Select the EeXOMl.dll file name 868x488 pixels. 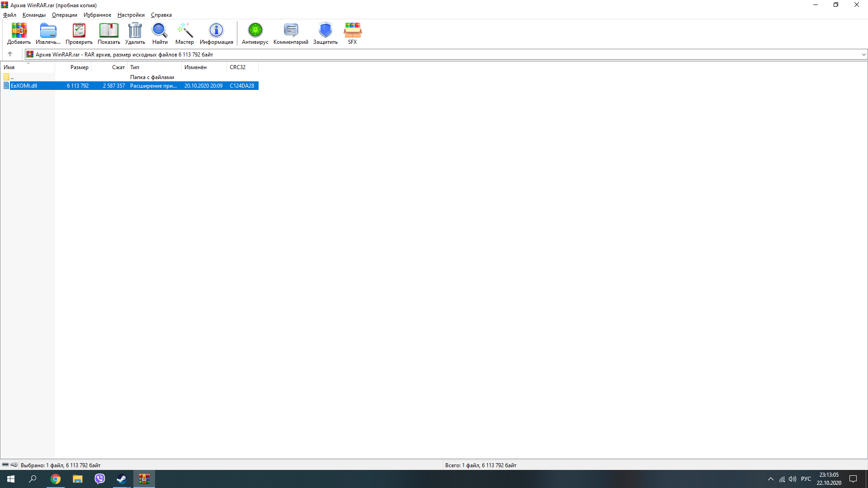pyautogui.click(x=24, y=86)
